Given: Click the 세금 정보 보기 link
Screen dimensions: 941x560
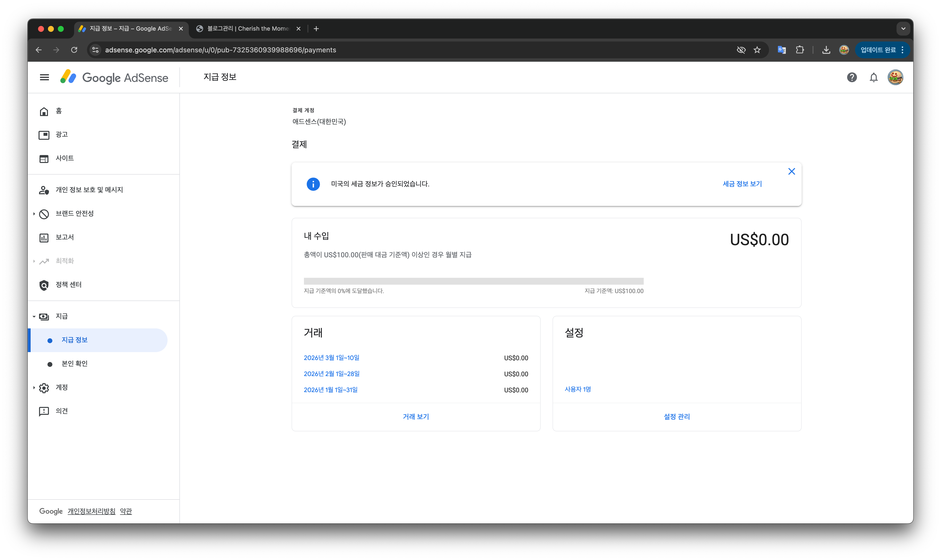Looking at the screenshot, I should click(742, 184).
